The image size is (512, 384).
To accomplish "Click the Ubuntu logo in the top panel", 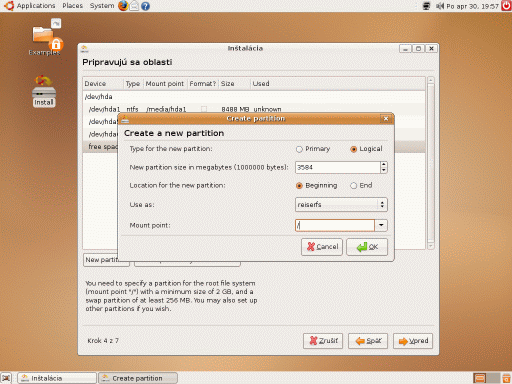I will 8,6.
